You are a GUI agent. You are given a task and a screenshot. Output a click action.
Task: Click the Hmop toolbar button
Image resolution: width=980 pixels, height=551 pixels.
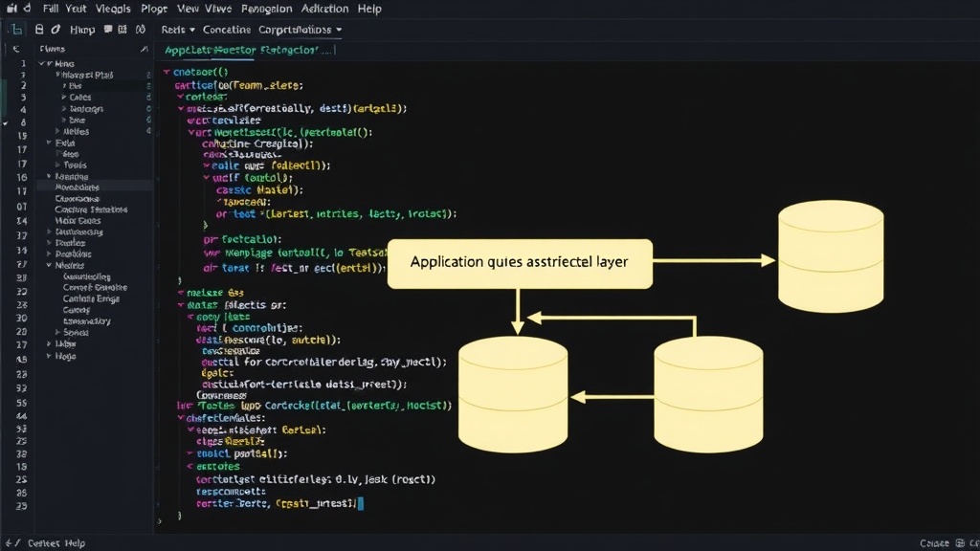pyautogui.click(x=82, y=30)
